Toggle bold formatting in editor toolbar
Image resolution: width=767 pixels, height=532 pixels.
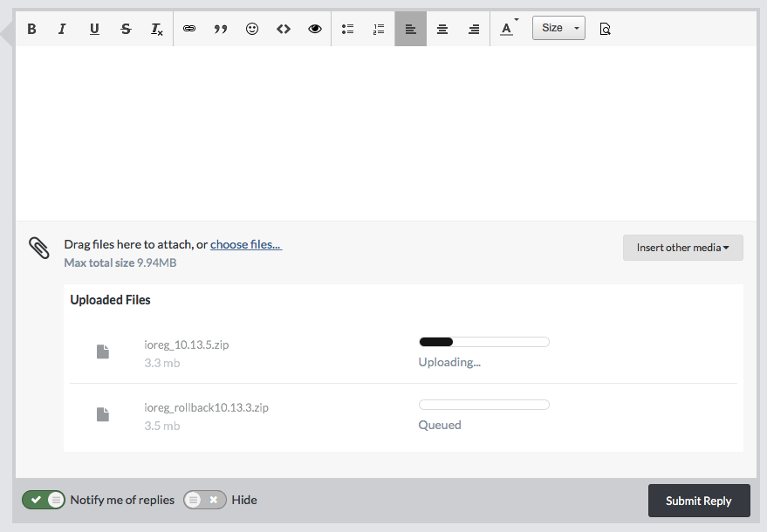click(31, 29)
